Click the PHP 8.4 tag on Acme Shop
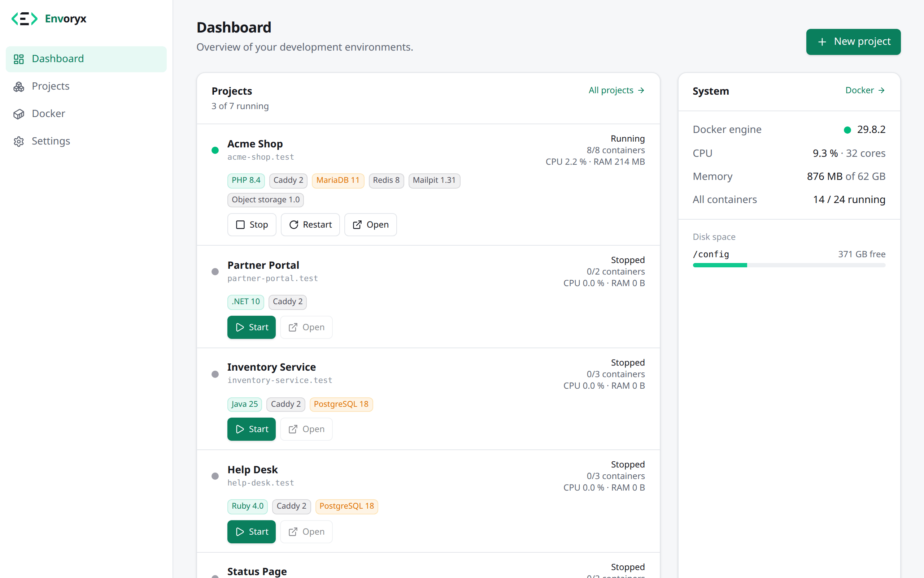Screen dimensions: 924x578 tap(246, 180)
